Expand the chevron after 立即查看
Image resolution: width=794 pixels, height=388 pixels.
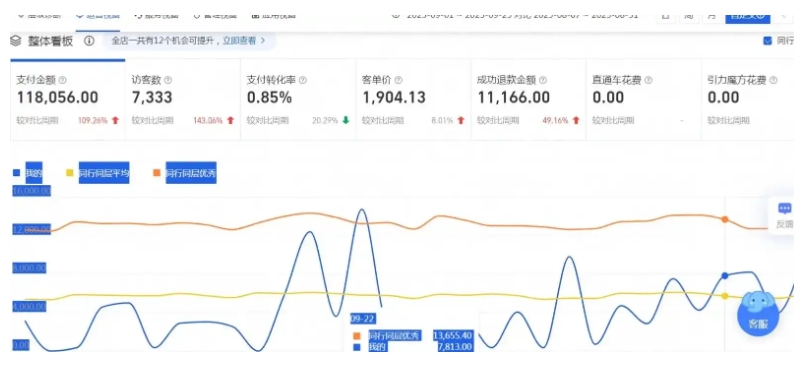263,41
